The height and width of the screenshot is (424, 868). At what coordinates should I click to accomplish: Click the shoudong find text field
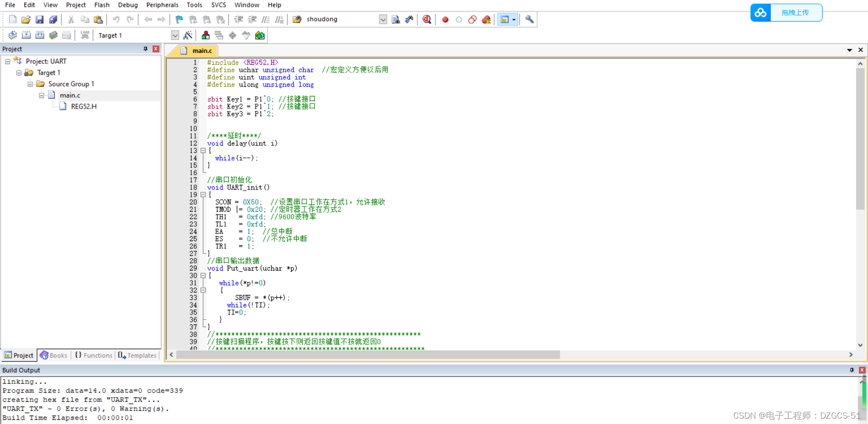tap(341, 19)
